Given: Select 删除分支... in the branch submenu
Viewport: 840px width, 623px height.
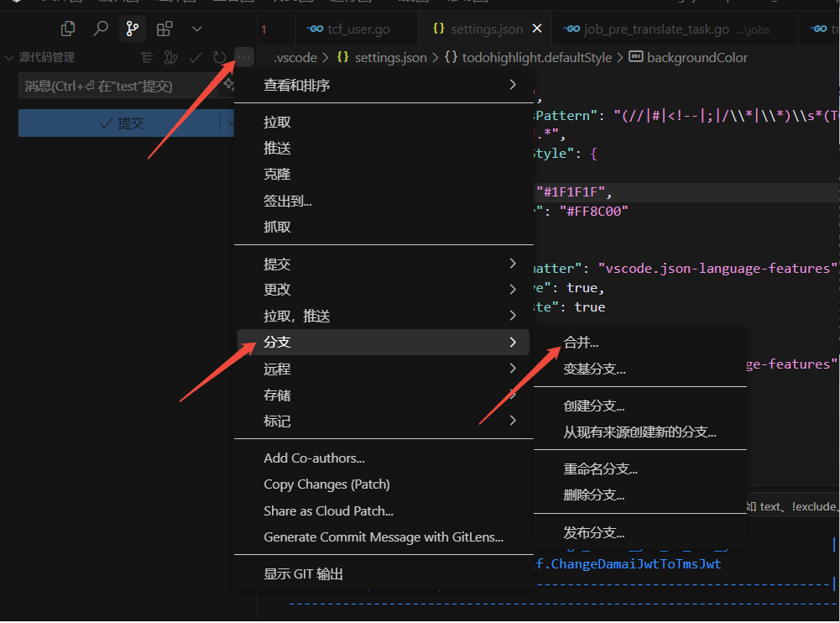Looking at the screenshot, I should (639, 495).
